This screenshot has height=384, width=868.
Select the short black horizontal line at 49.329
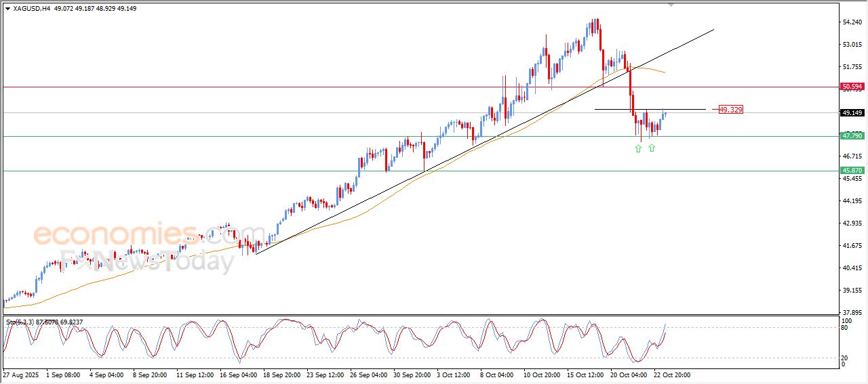pos(650,110)
